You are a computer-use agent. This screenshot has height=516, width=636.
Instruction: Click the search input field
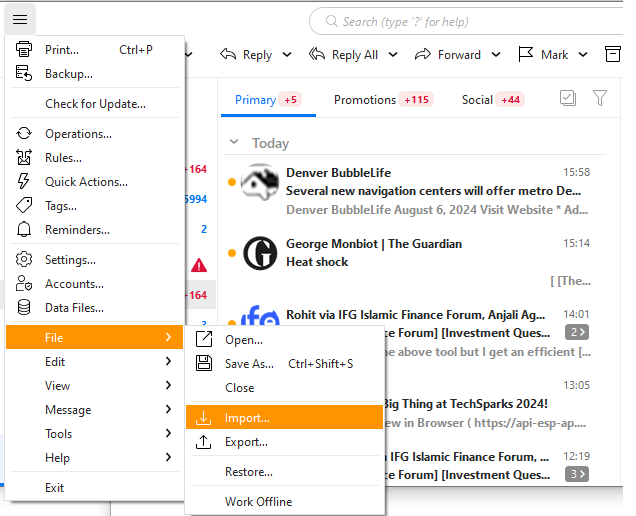[470, 21]
